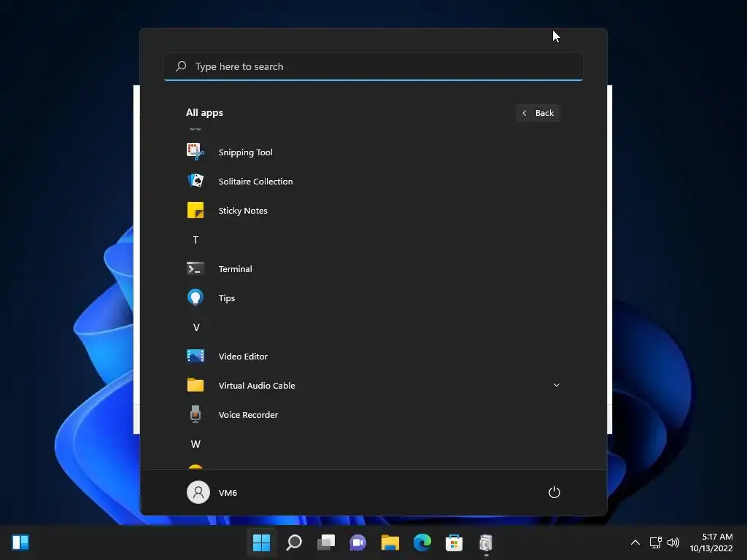Select the Sticky Notes list entry
The width and height of the screenshot is (747, 560).
(373, 210)
